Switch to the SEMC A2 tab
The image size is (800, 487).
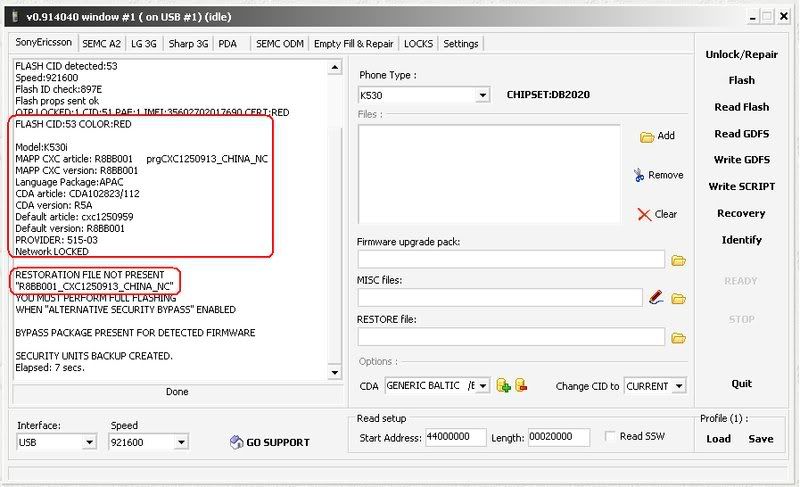[x=102, y=44]
